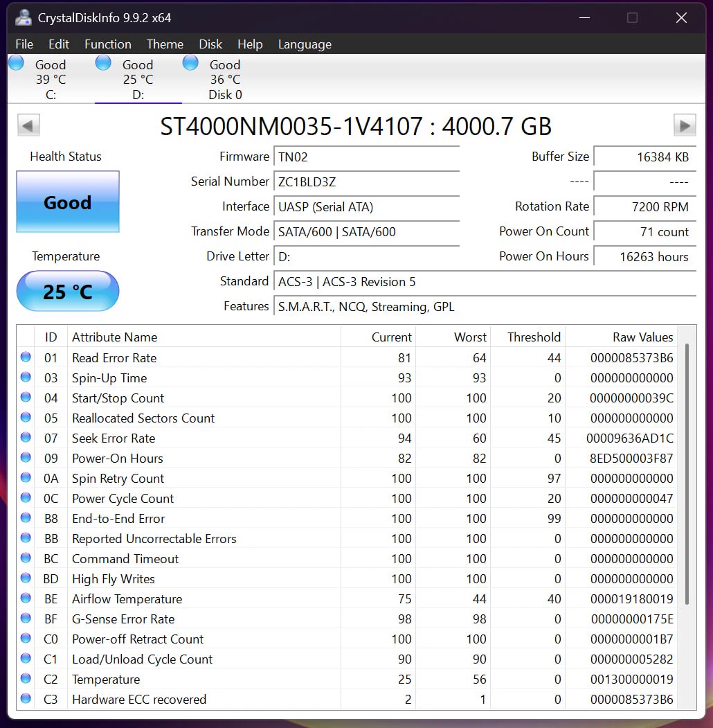The image size is (713, 728).
Task: Click the ID column header
Action: click(51, 337)
